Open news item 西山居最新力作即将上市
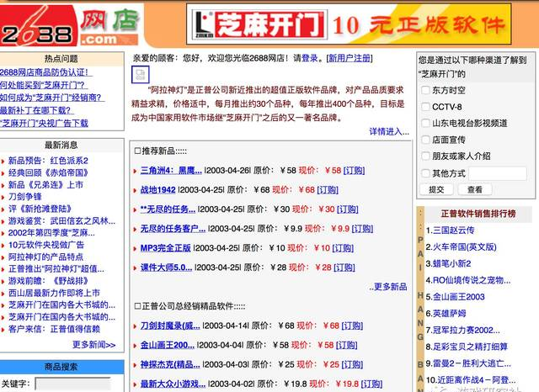The height and width of the screenshot is (392, 539). tap(54, 293)
